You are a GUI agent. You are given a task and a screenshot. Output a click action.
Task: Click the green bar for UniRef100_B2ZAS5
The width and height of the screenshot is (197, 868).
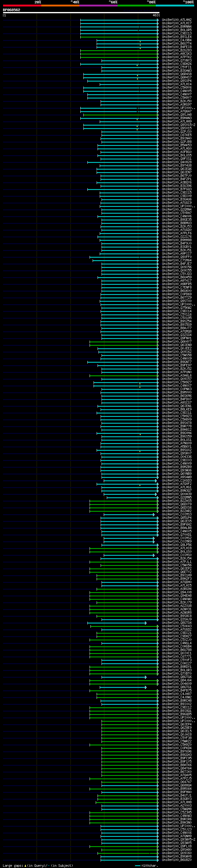coord(124,501)
